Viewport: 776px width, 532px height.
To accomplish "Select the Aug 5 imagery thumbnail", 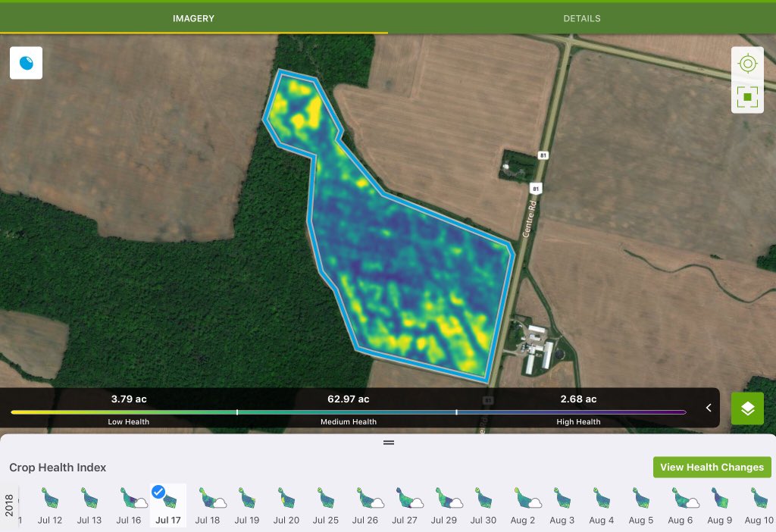I will (x=641, y=505).
